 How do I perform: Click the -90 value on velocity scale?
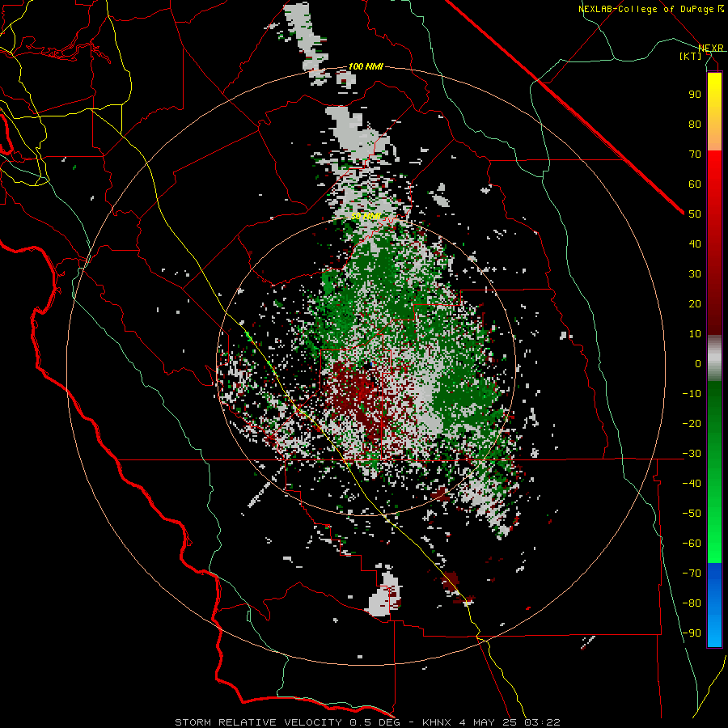692,633
